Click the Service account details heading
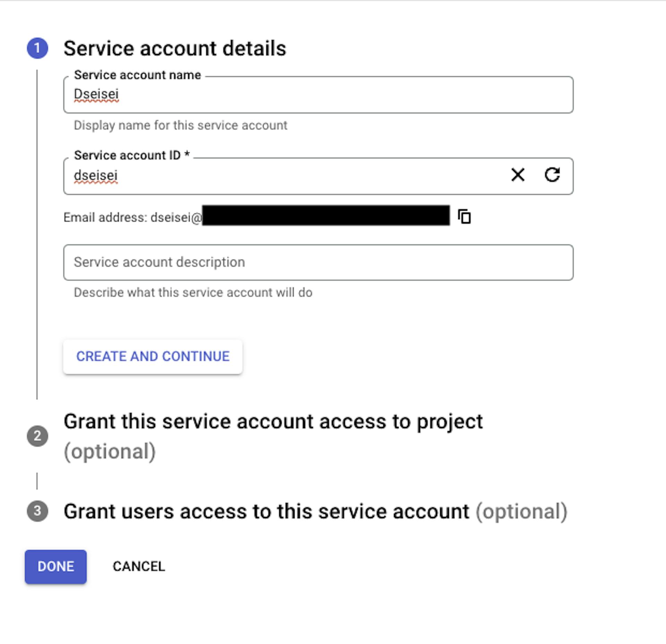 pyautogui.click(x=175, y=48)
